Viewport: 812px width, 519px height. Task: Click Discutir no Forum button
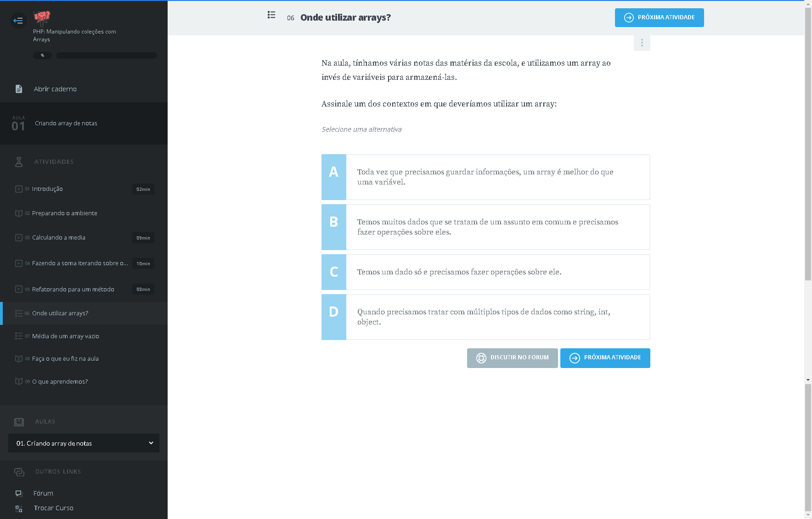coord(512,358)
